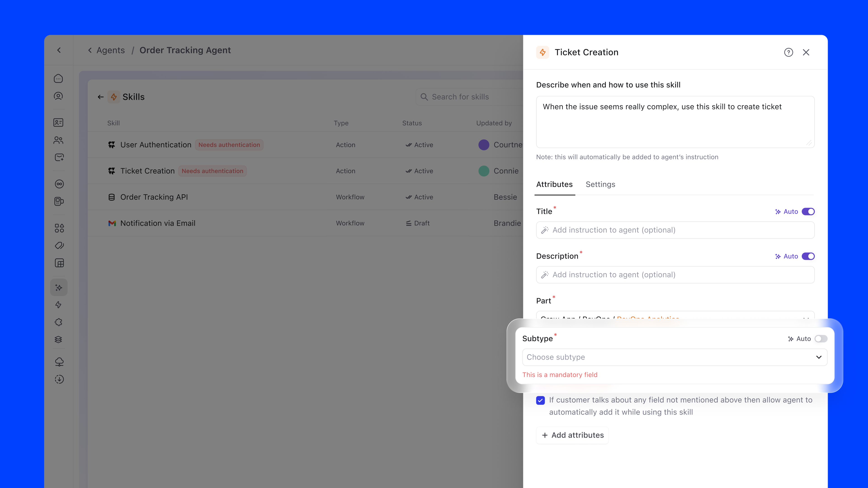This screenshot has width=868, height=488.
Task: Open the tag icon in the sidebar
Action: pos(59,246)
